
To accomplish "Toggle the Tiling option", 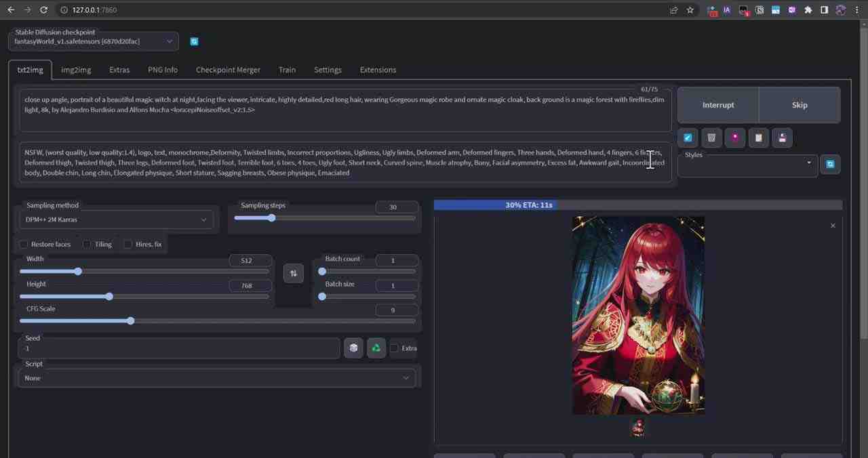I will (87, 244).
